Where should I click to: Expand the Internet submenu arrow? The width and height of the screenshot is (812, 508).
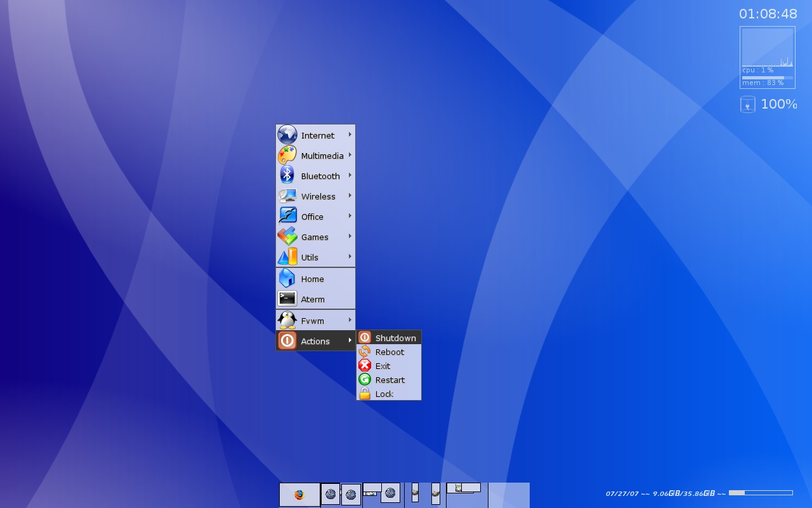pos(350,135)
